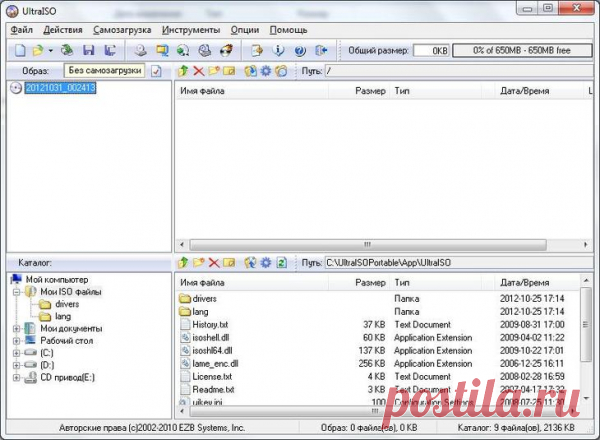Click the New image icon in toolbar
The width and height of the screenshot is (600, 440).
(x=20, y=50)
